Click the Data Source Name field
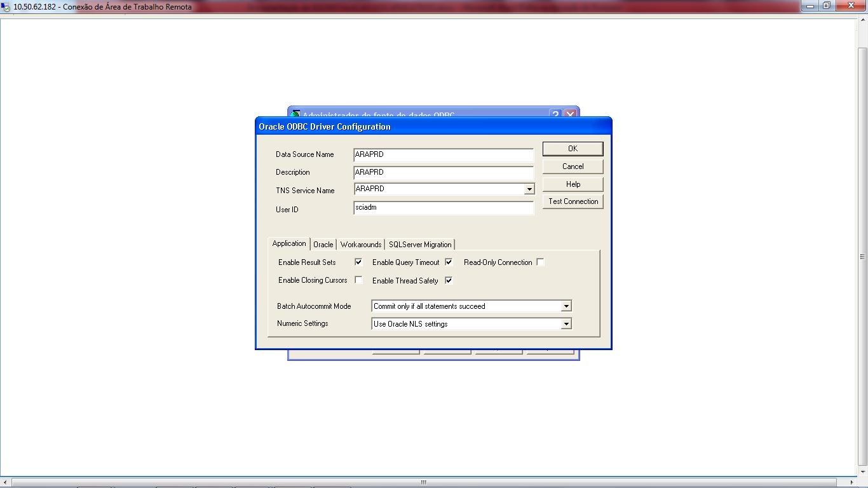This screenshot has height=488, width=868. click(443, 155)
